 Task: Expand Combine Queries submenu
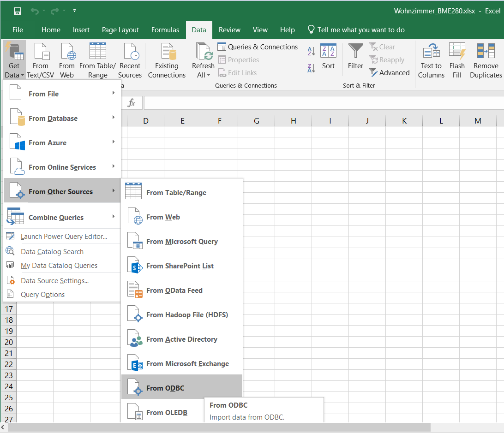point(62,217)
